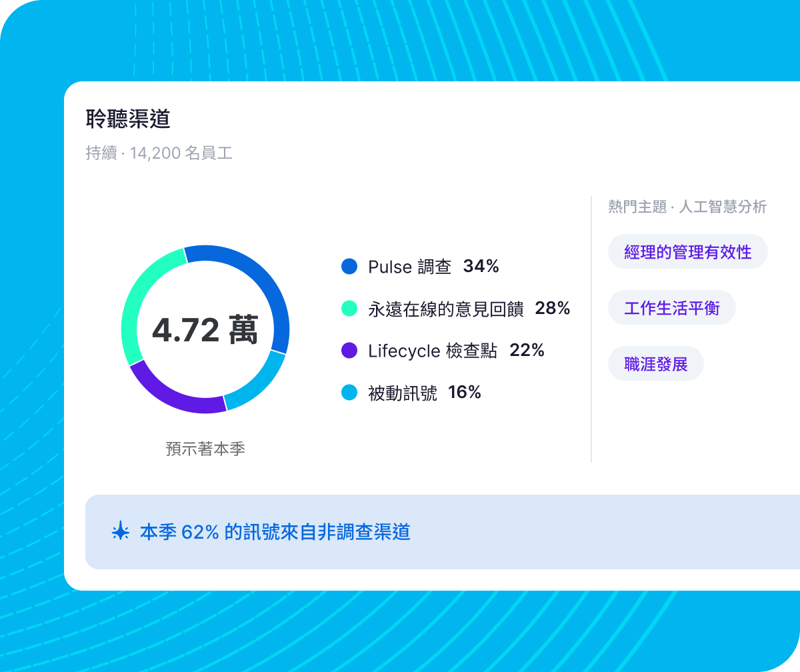
Task: Click the blue Pulse 調查 legend dot
Action: click(x=349, y=267)
